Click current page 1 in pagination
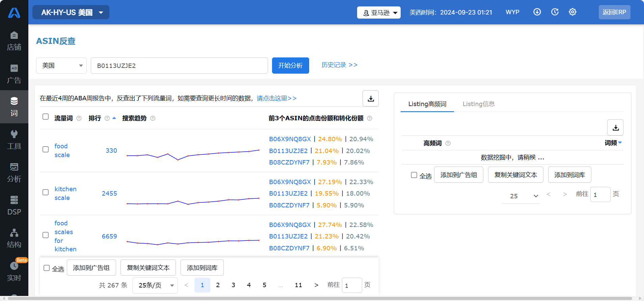 coord(202,285)
